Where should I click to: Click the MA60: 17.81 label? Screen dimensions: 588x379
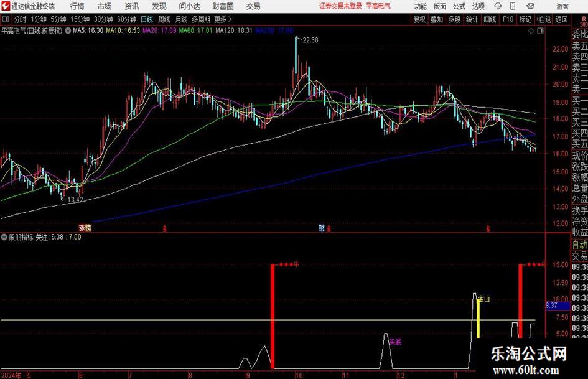(x=196, y=30)
